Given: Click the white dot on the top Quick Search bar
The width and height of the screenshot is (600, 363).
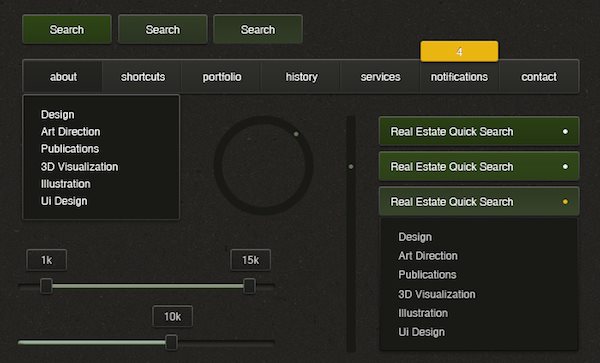Looking at the screenshot, I should [565, 132].
